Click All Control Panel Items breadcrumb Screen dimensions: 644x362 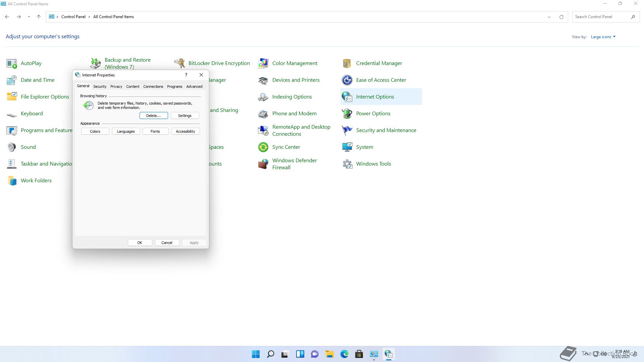tap(113, 17)
